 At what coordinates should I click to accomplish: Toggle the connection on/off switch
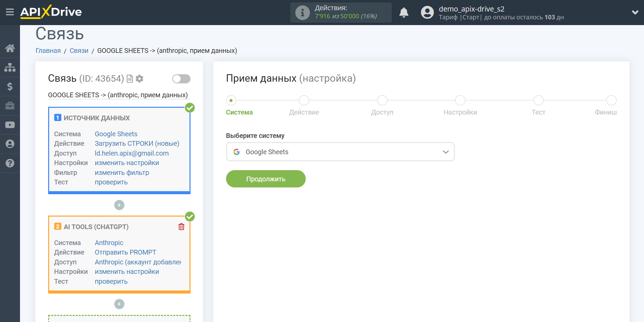pos(181,79)
